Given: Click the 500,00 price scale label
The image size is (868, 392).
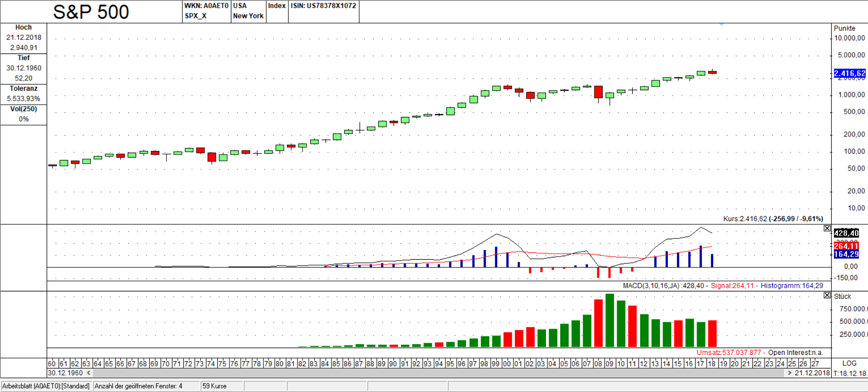Looking at the screenshot, I should click(x=854, y=112).
